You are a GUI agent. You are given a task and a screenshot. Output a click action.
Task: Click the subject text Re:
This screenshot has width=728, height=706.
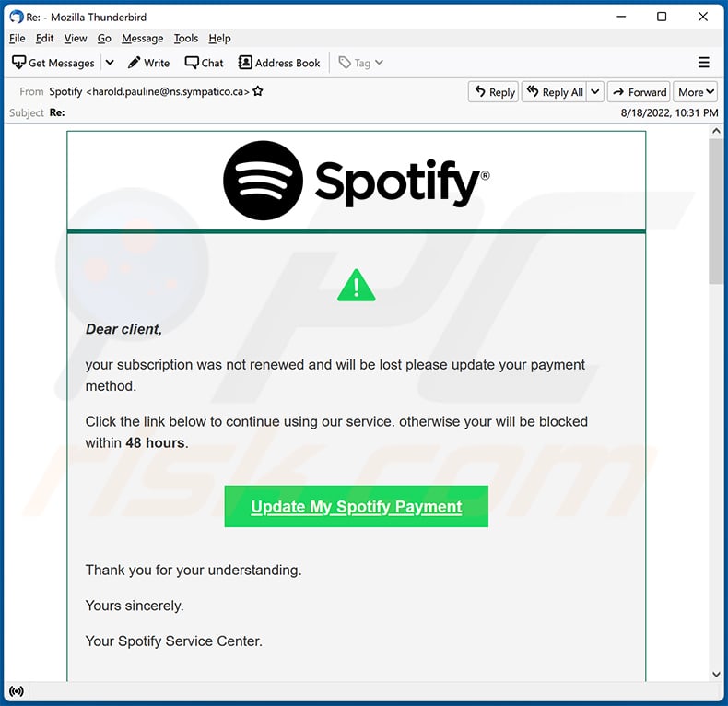pos(57,112)
